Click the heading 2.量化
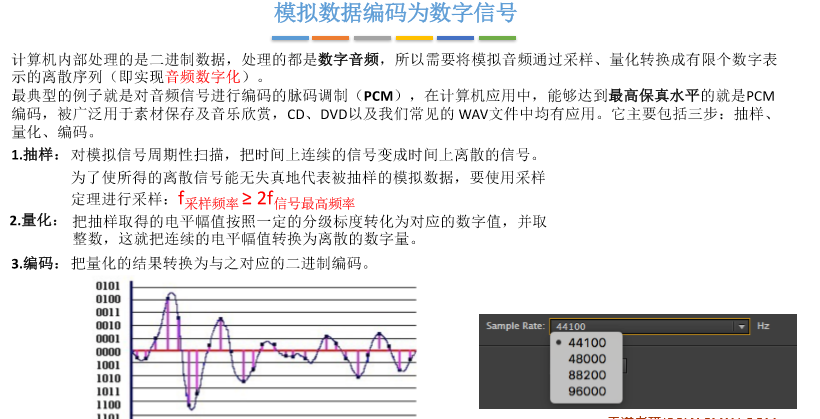Image resolution: width=820 pixels, height=419 pixels. 34,221
